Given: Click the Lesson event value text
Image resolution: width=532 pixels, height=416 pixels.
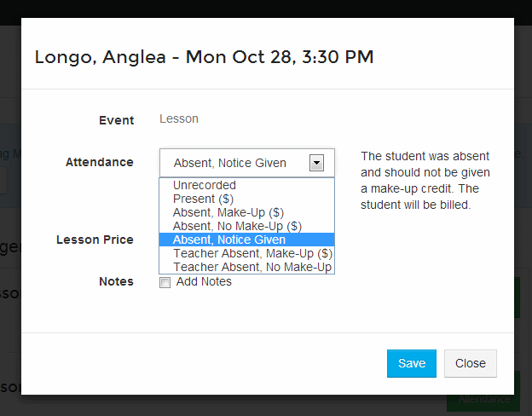Looking at the screenshot, I should tap(179, 118).
